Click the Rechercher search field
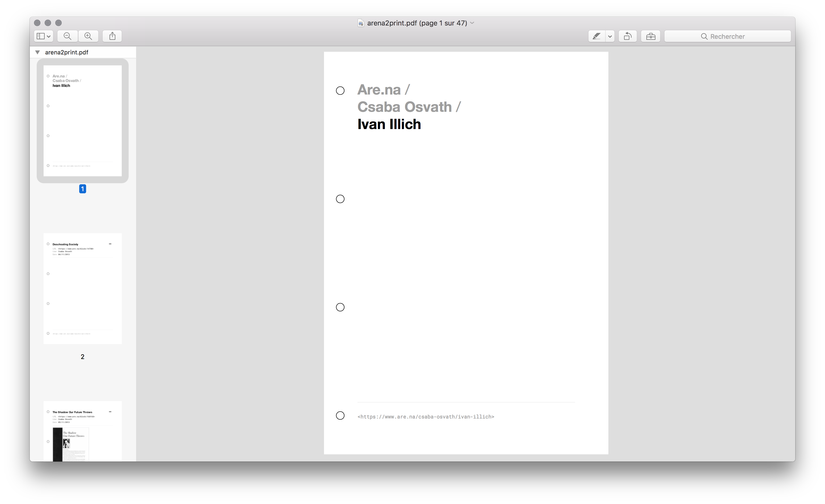This screenshot has height=504, width=825. [727, 36]
